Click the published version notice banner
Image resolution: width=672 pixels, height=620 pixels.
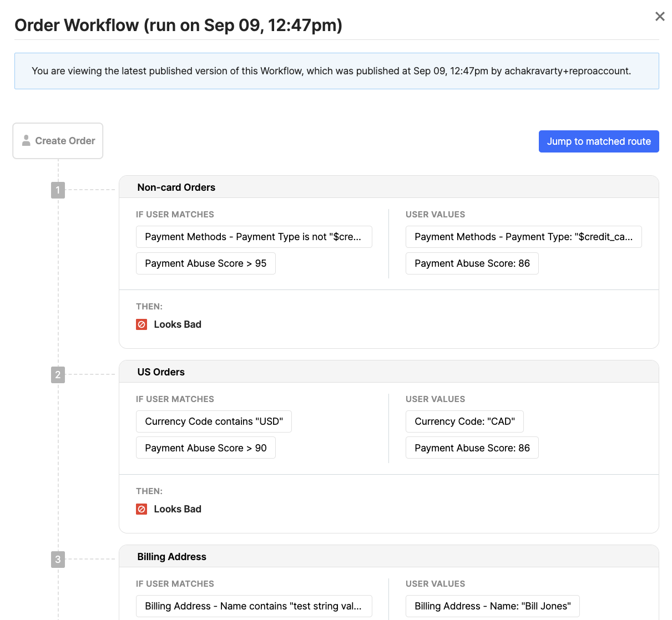pos(337,71)
